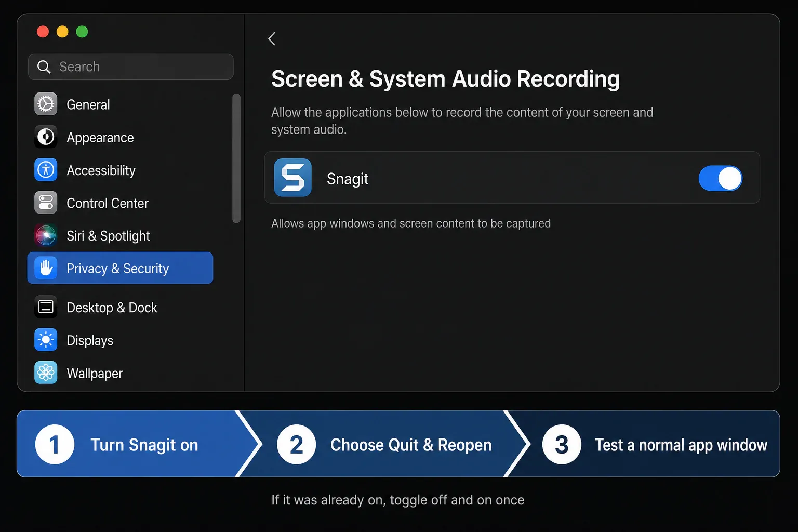Screen dimensions: 798x532
Task: Click the Privacy & Security hand icon
Action: pos(46,268)
